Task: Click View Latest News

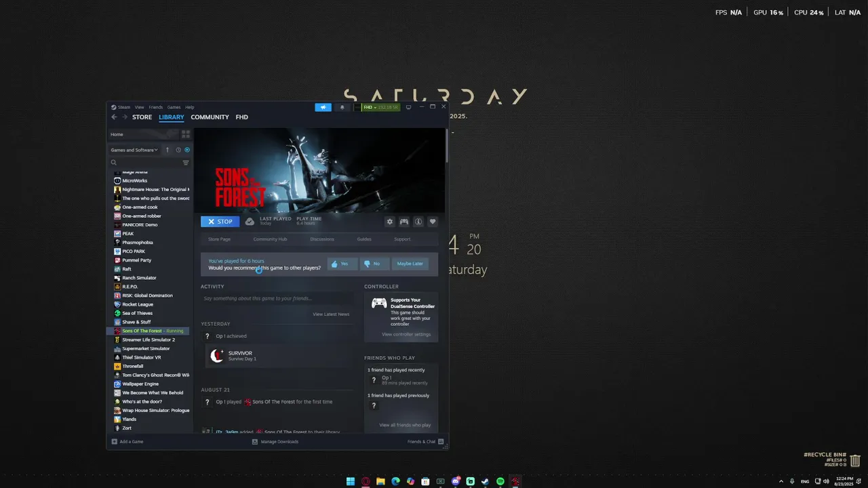Action: coord(331,314)
